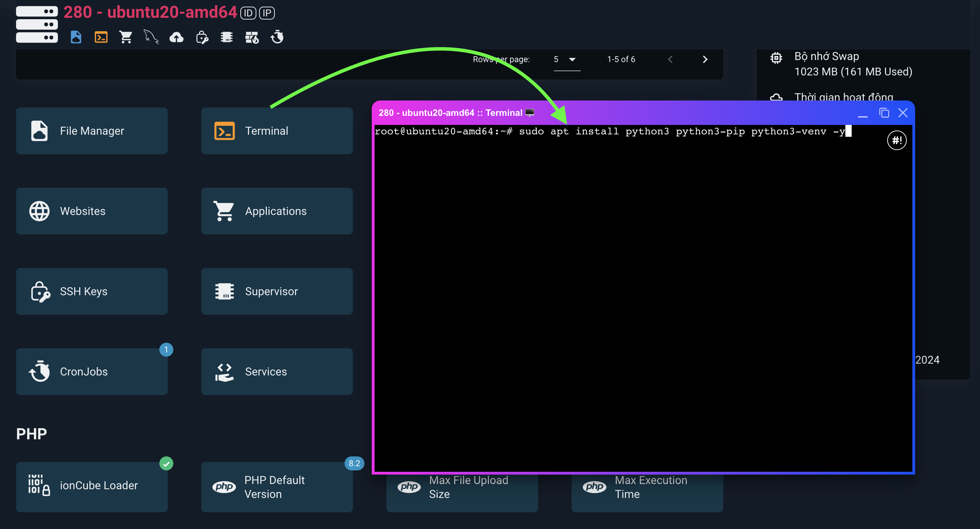The image size is (980, 529).
Task: Open the terminal quick commands #! button
Action: 897,140
